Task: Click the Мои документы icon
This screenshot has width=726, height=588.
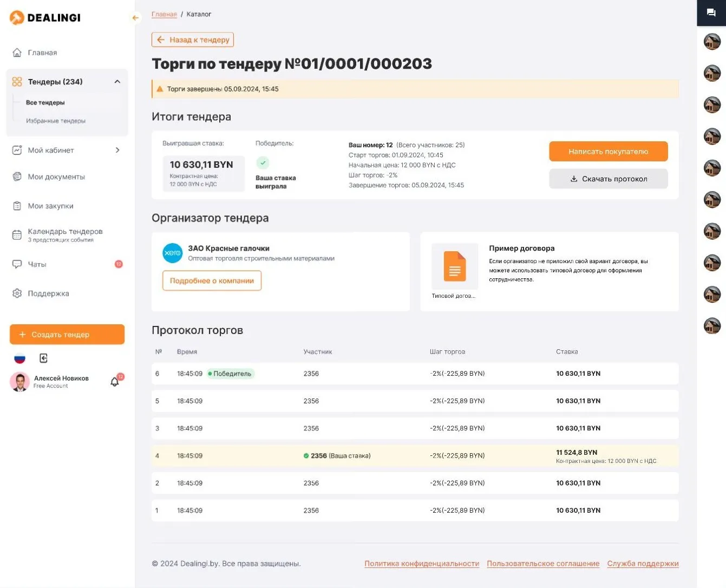Action: click(17, 177)
